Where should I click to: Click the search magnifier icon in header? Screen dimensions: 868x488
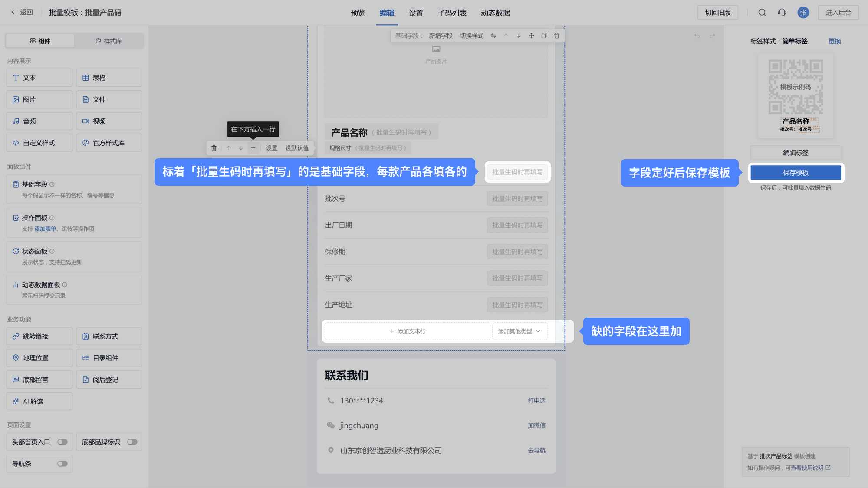[762, 13]
